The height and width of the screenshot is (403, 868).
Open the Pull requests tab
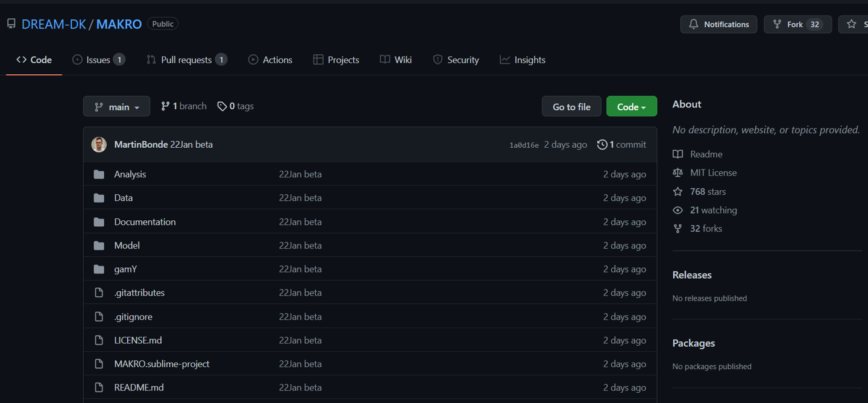point(186,60)
